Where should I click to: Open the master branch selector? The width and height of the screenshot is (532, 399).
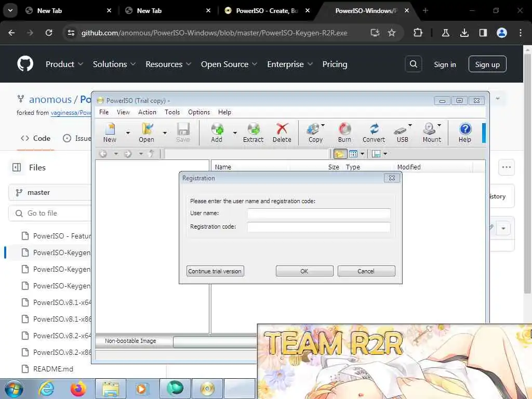coord(50,192)
